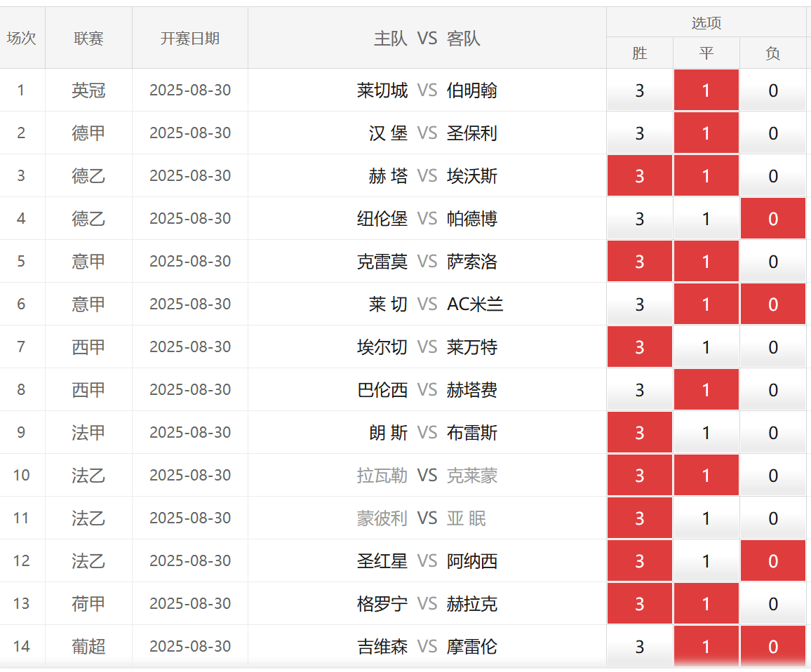
Task: Click the 负 column header
Action: point(773,53)
